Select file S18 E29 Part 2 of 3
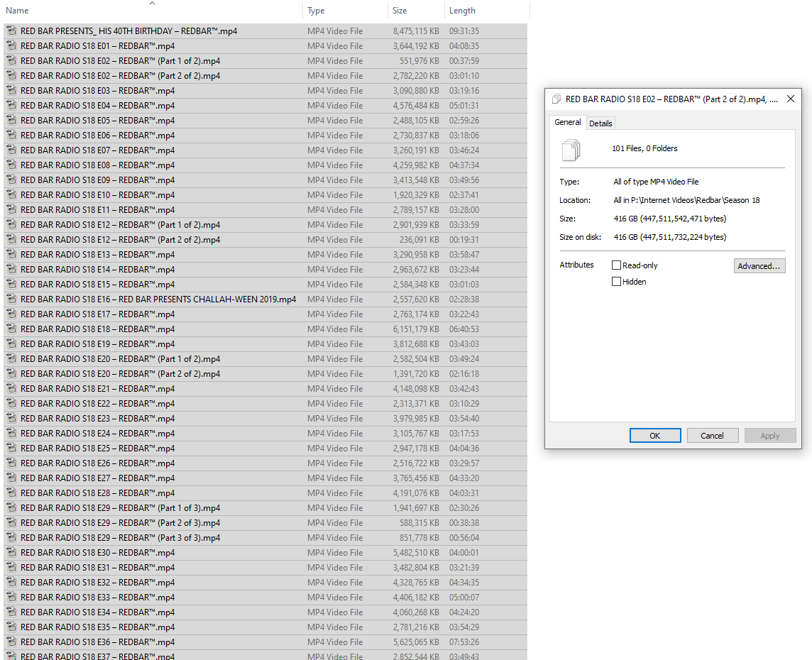This screenshot has width=812, height=660. tap(265, 523)
